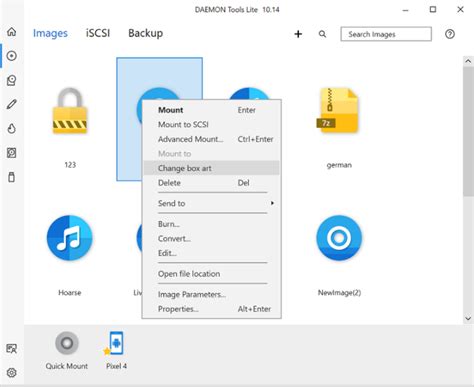This screenshot has width=474, height=387.
Task: Click the vertical scrollbar thumb
Action: [x=468, y=131]
